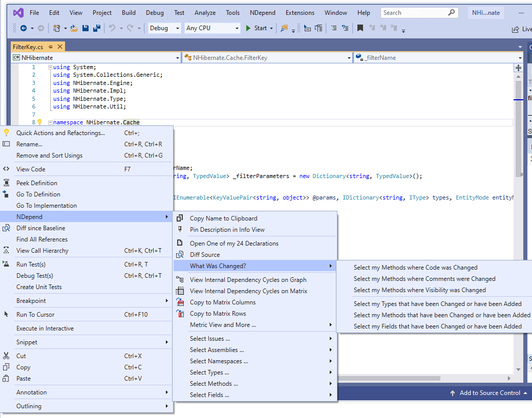Screen dimensions: 532x418
Task: Choose Remove and Sort Usings
Action: (x=87, y=155)
